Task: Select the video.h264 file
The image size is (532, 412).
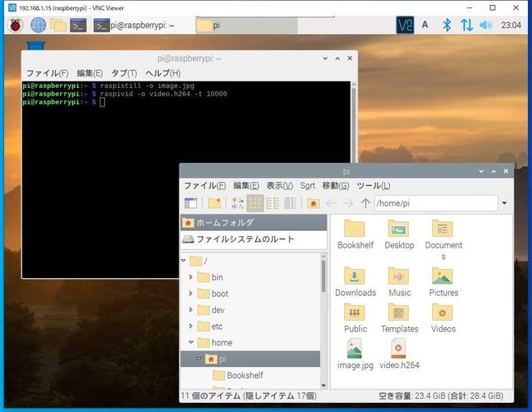Action: [x=399, y=355]
